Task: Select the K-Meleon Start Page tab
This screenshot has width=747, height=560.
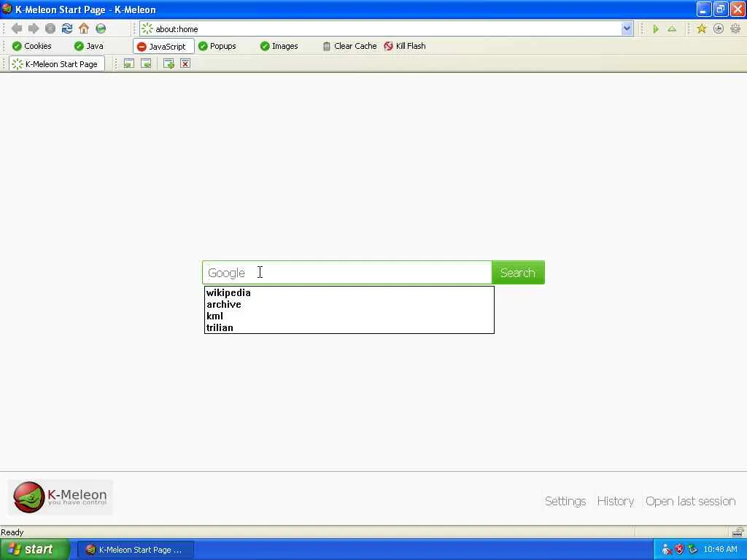Action: click(x=57, y=64)
